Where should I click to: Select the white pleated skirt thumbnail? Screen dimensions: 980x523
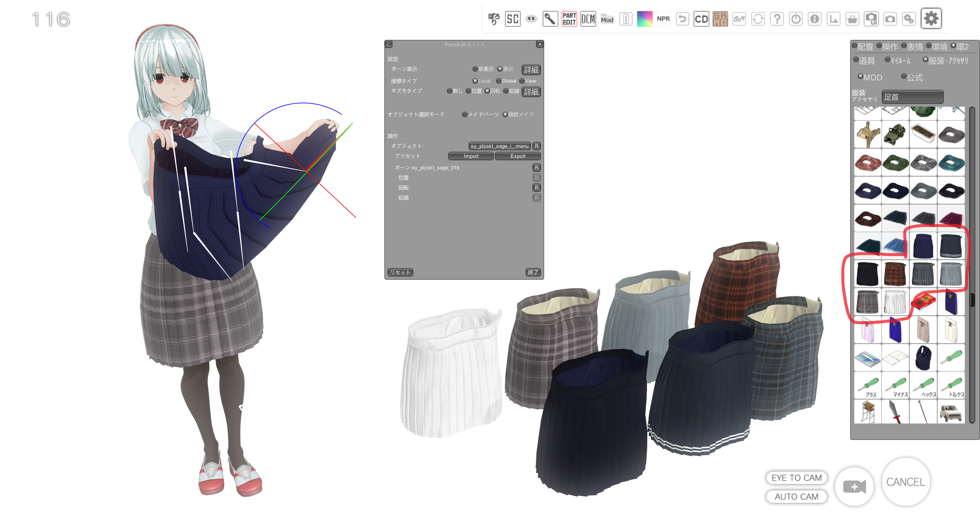click(x=895, y=301)
